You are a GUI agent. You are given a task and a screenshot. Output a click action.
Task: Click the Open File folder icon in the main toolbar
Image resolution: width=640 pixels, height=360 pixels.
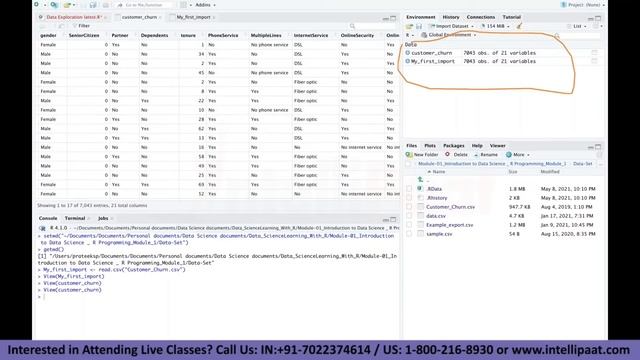(67, 5)
